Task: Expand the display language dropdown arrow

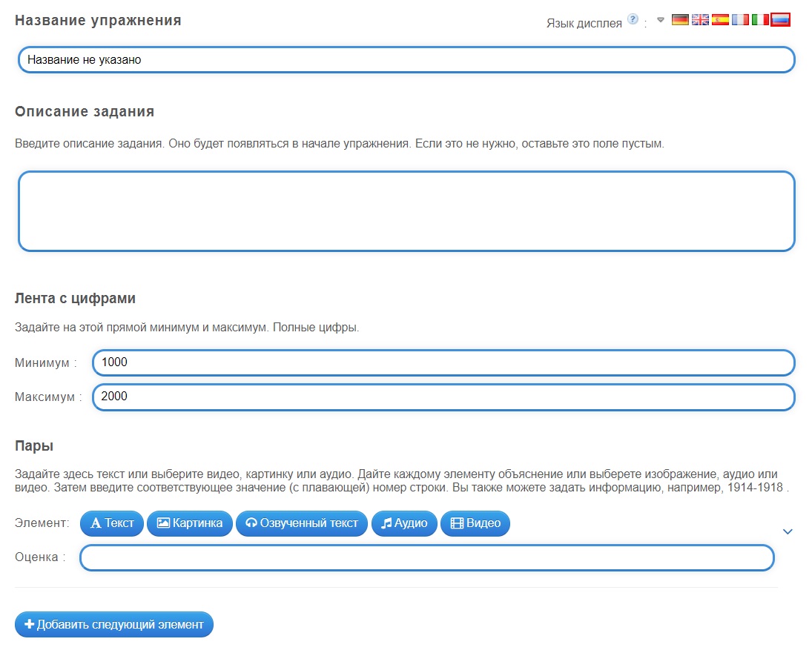Action: pos(660,20)
